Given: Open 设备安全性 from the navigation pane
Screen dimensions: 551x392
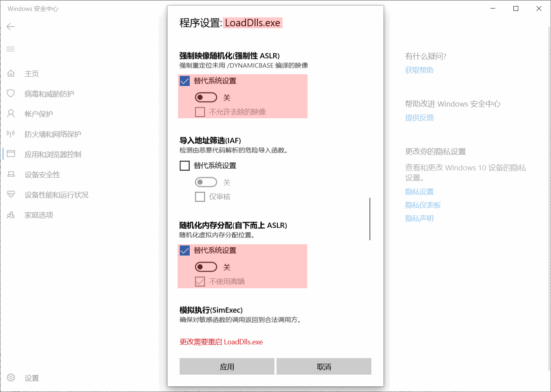Looking at the screenshot, I should click(42, 174).
